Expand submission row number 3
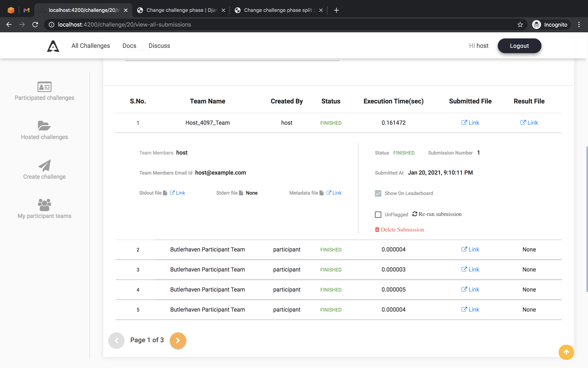The height and width of the screenshot is (368, 588). [339, 270]
